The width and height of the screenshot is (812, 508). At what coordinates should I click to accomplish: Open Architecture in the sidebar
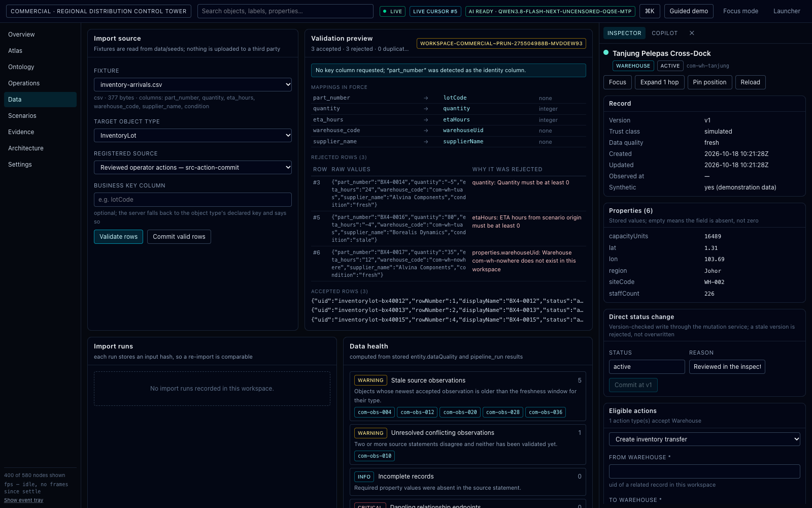40,148
